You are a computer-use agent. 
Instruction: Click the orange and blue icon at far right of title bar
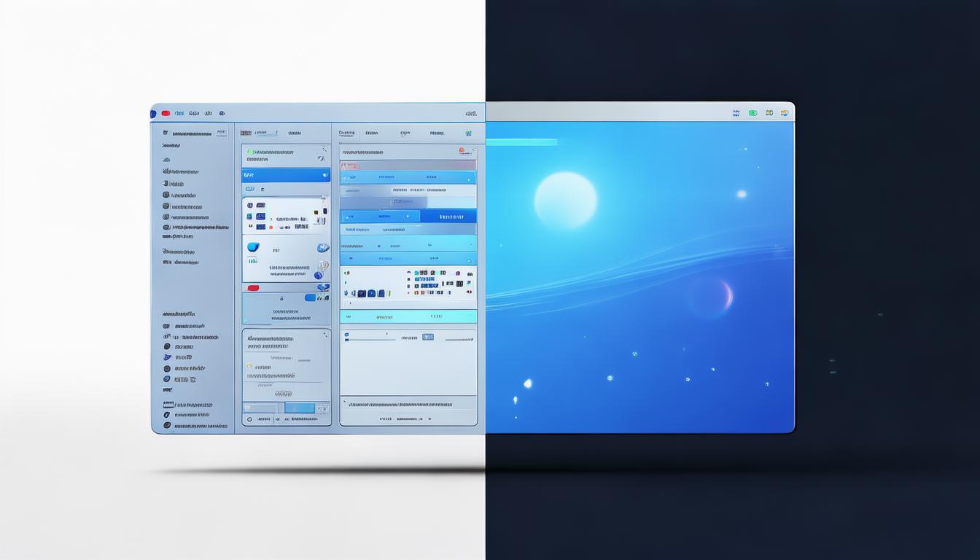pos(785,113)
